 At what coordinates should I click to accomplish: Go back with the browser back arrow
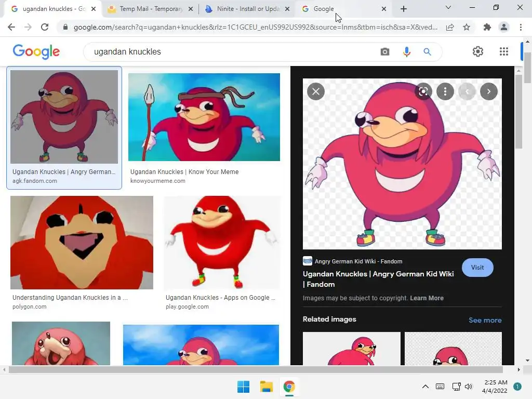(11, 27)
